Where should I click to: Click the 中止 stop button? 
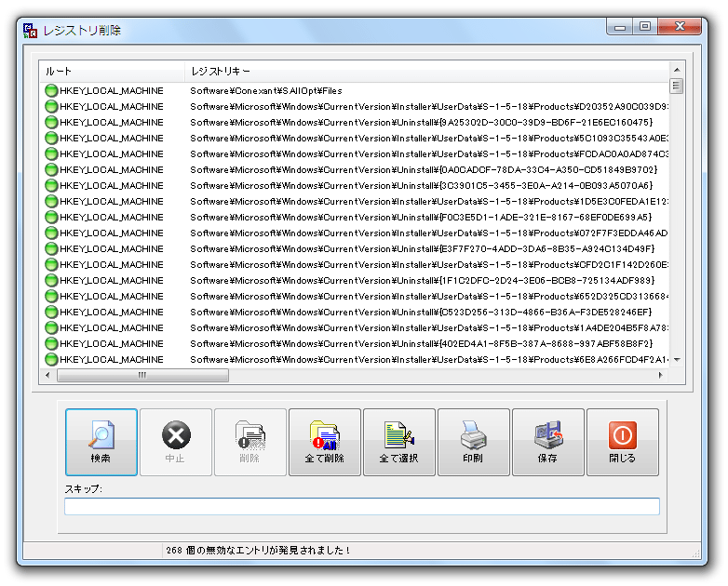[x=176, y=442]
